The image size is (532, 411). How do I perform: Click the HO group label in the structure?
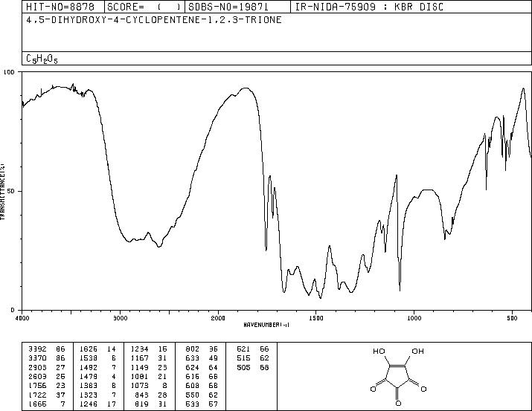pos(379,352)
